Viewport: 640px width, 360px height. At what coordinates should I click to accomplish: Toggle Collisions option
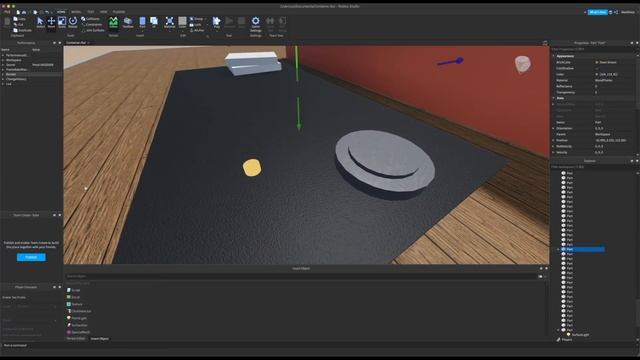pos(91,19)
